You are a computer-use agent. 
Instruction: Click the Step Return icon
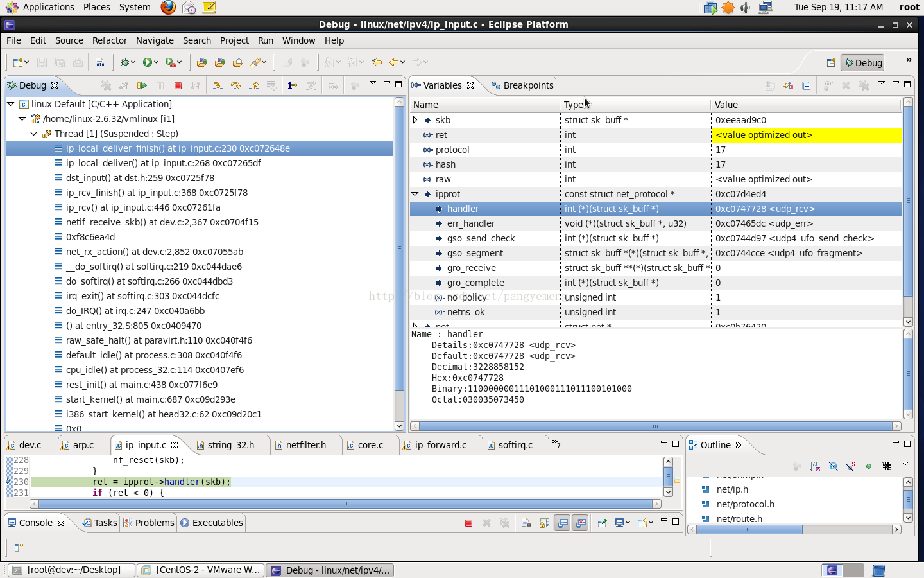[254, 85]
